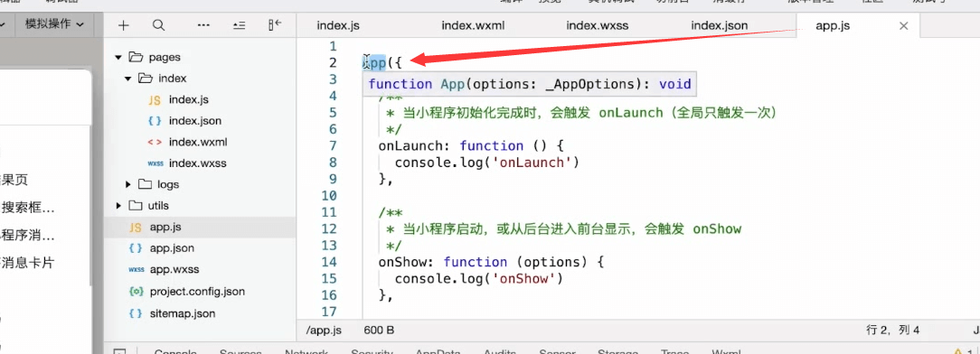Click the 600 B file size in the status bar
980x354 pixels.
point(379,331)
